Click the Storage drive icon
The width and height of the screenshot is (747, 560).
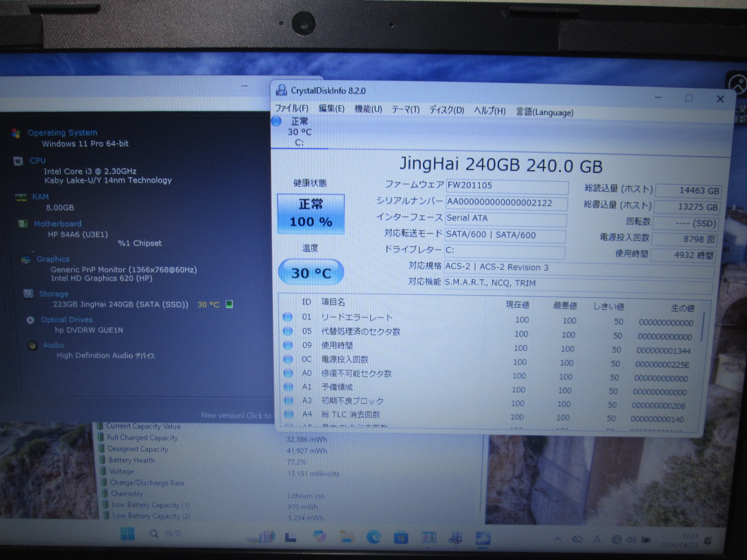[28, 294]
